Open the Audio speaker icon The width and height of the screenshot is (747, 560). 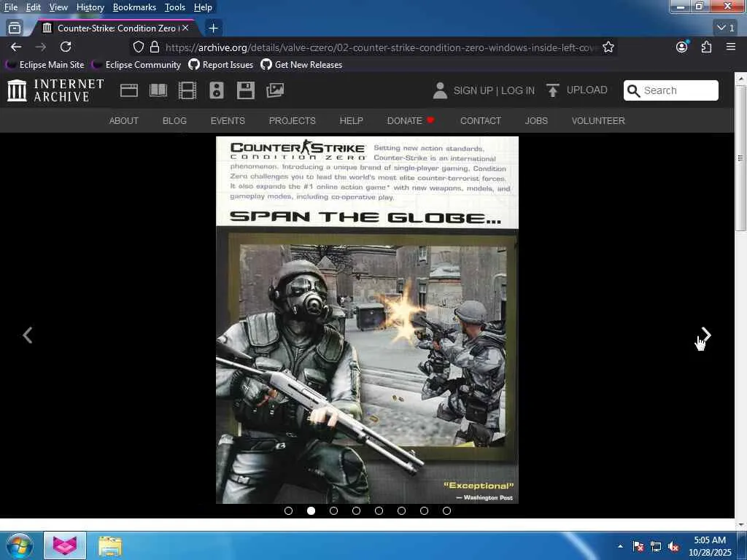[x=216, y=90]
